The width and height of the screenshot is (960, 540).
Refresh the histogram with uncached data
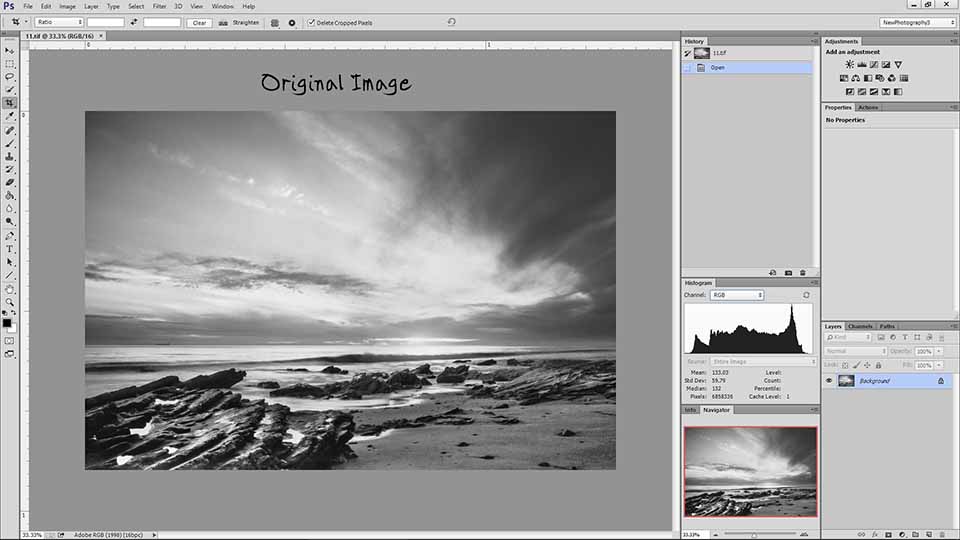[x=807, y=295]
